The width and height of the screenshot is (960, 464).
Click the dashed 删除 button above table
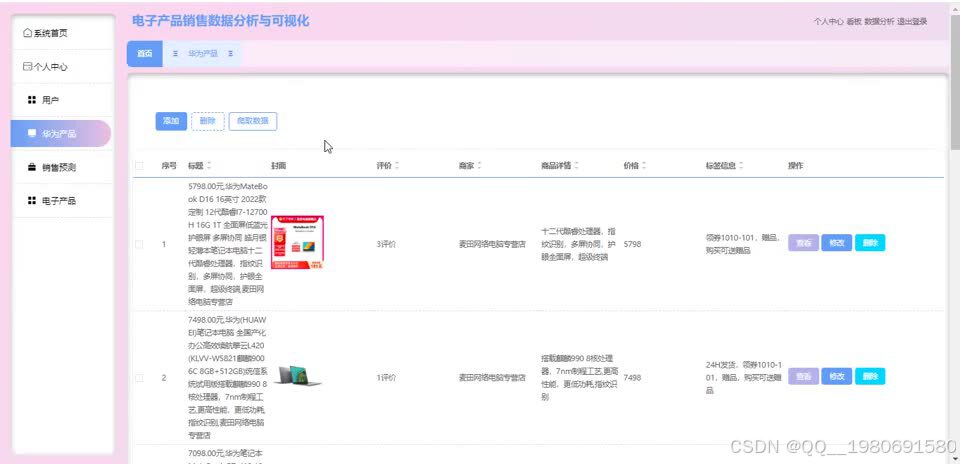pos(208,121)
